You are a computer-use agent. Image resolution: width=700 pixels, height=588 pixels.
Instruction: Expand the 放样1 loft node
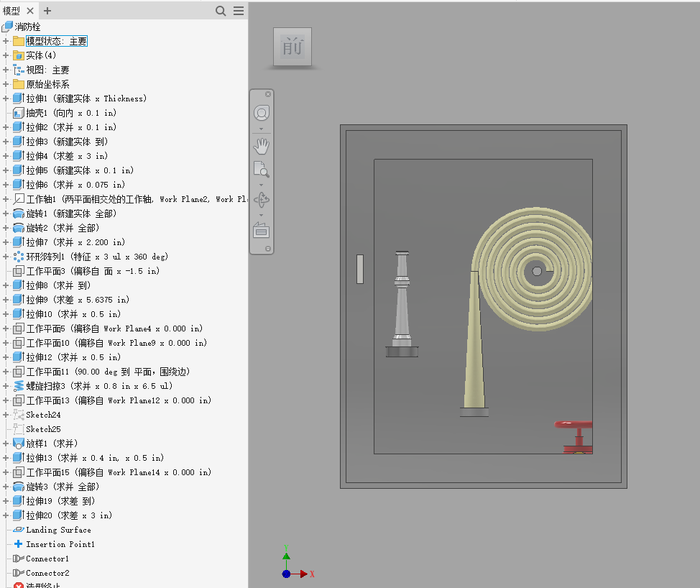coord(6,444)
